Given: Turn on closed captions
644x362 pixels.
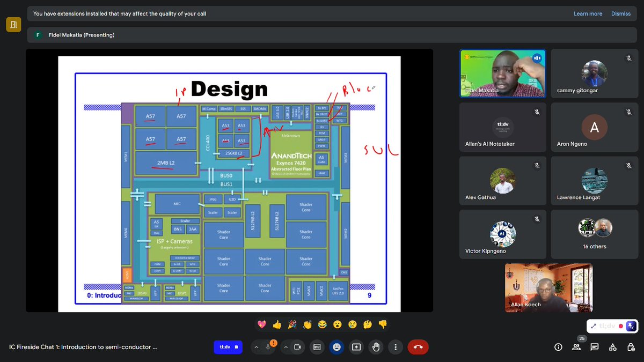Looking at the screenshot, I should 317,347.
